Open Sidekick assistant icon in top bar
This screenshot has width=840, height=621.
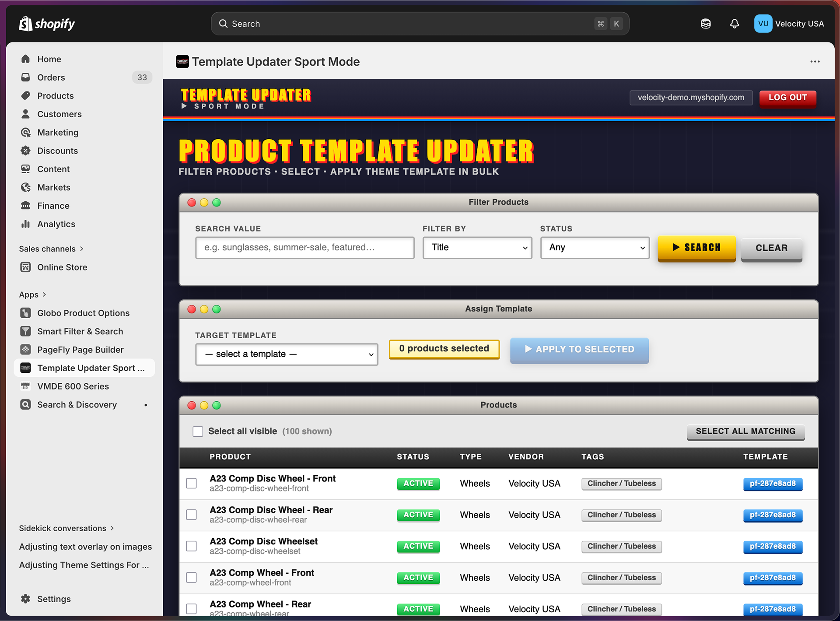pyautogui.click(x=706, y=24)
